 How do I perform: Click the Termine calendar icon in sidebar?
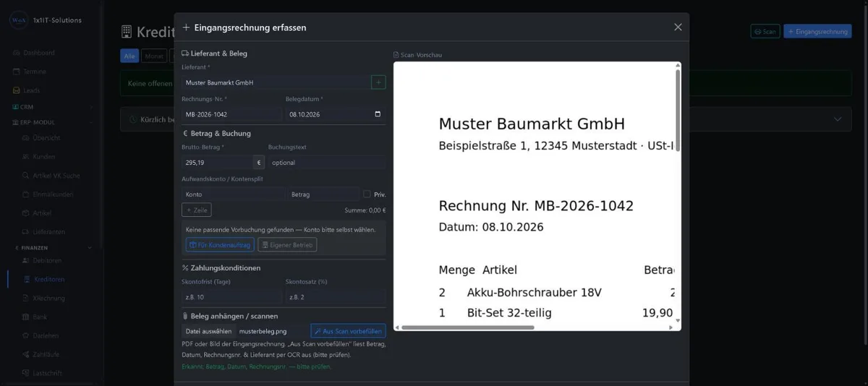[x=16, y=72]
